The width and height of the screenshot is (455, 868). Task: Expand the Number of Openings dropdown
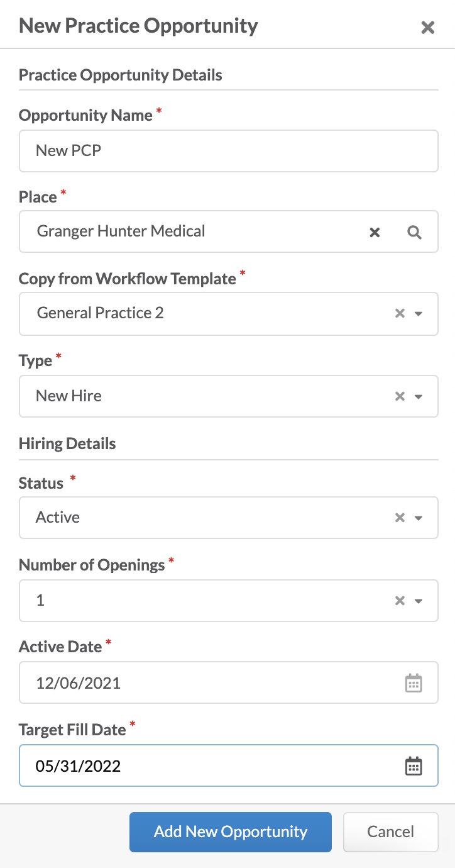coord(419,601)
